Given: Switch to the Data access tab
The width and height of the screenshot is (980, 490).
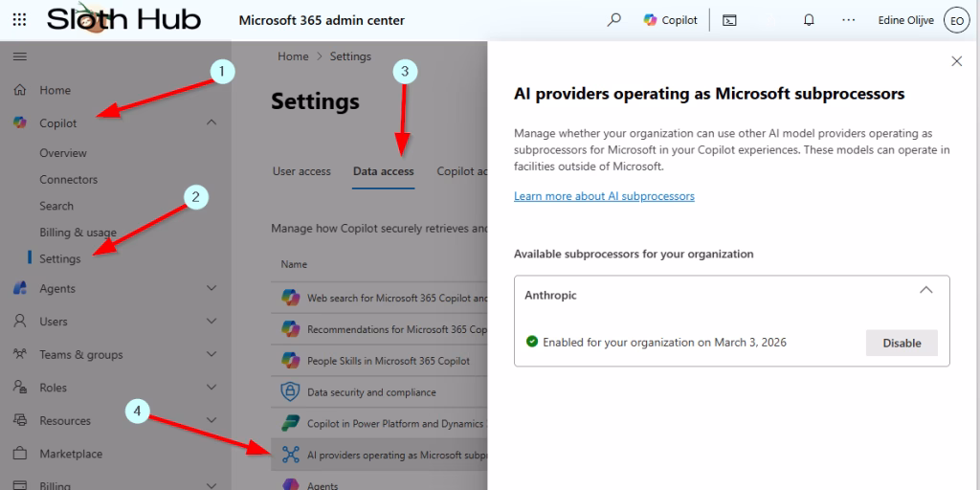Looking at the screenshot, I should (x=383, y=171).
